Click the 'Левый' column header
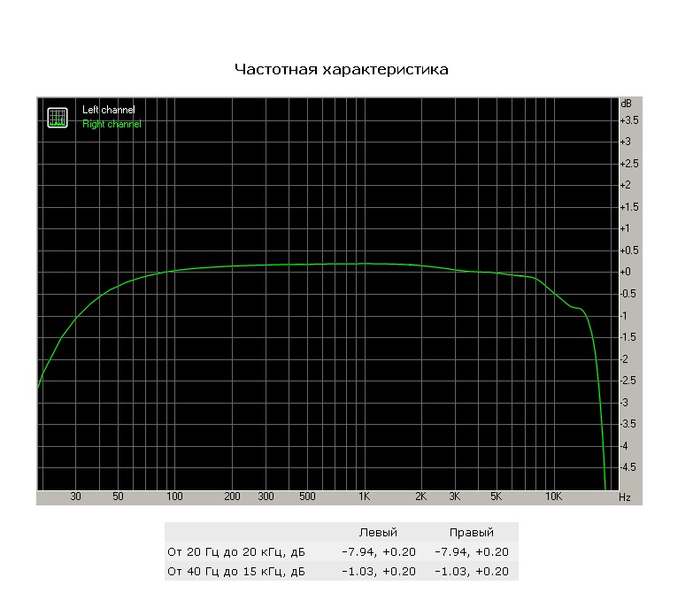693x616 pixels. [x=378, y=533]
